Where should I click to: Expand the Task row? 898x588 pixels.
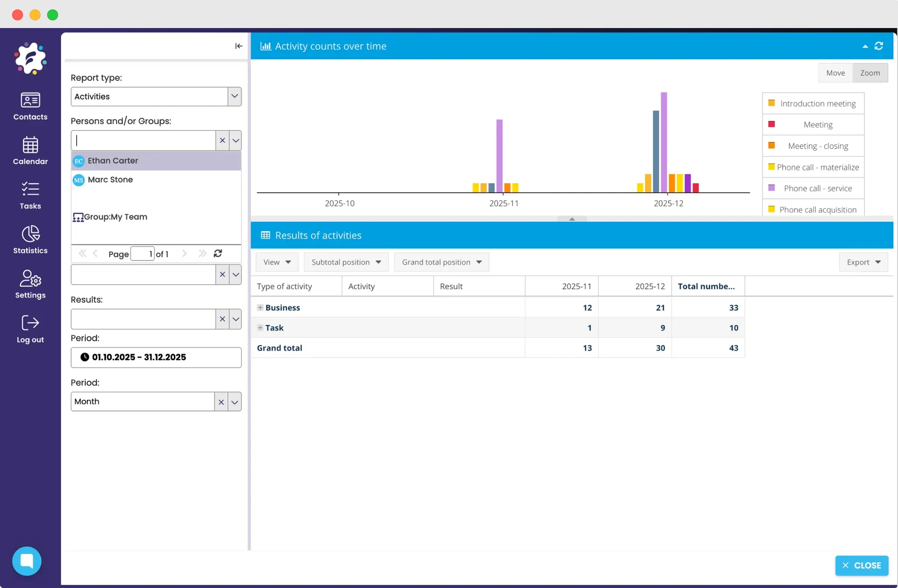260,328
